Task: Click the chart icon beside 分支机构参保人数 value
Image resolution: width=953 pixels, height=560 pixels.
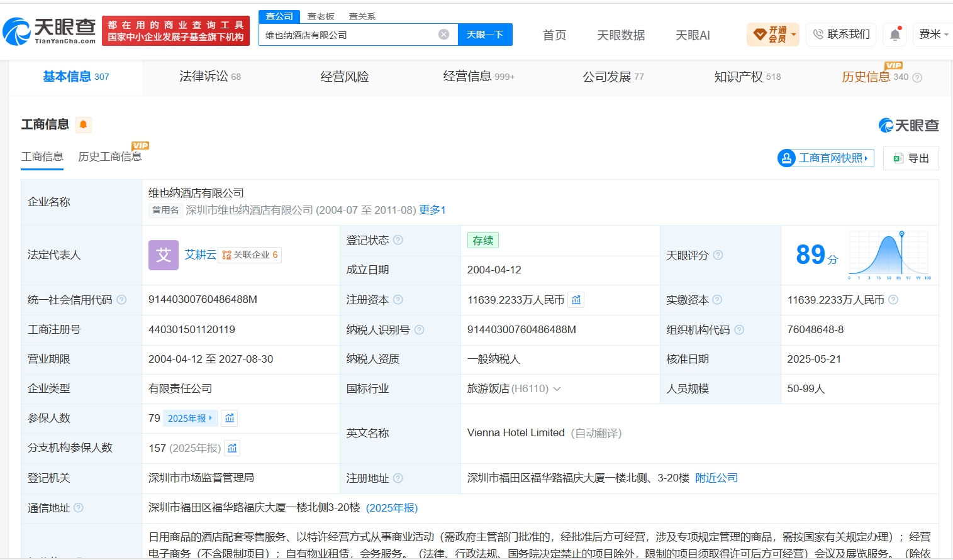Action: (x=232, y=448)
